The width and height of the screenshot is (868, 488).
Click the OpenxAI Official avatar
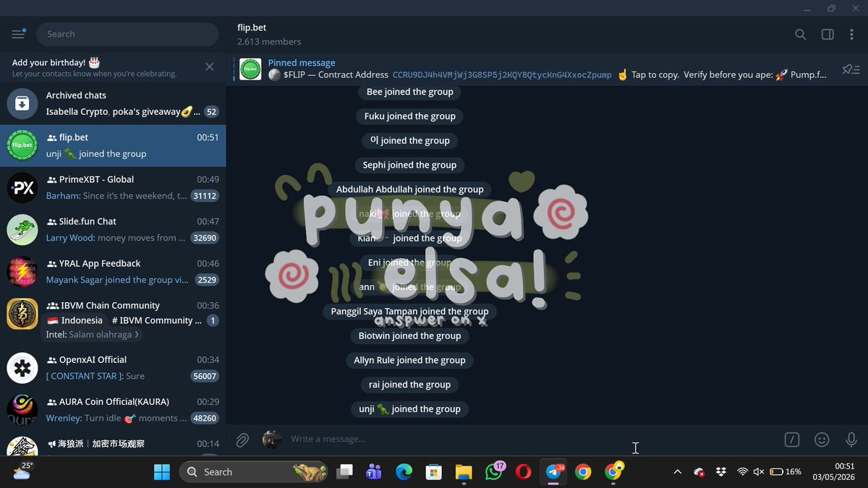pos(22,367)
